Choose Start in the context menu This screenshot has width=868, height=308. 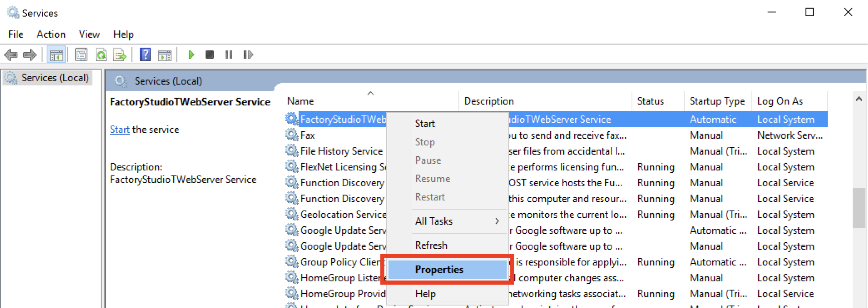448,124
